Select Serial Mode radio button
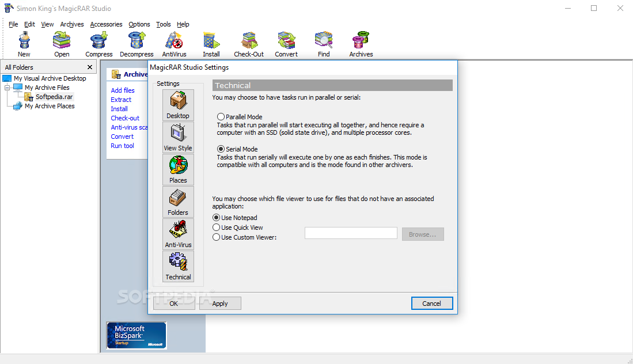The width and height of the screenshot is (633, 364). click(221, 149)
